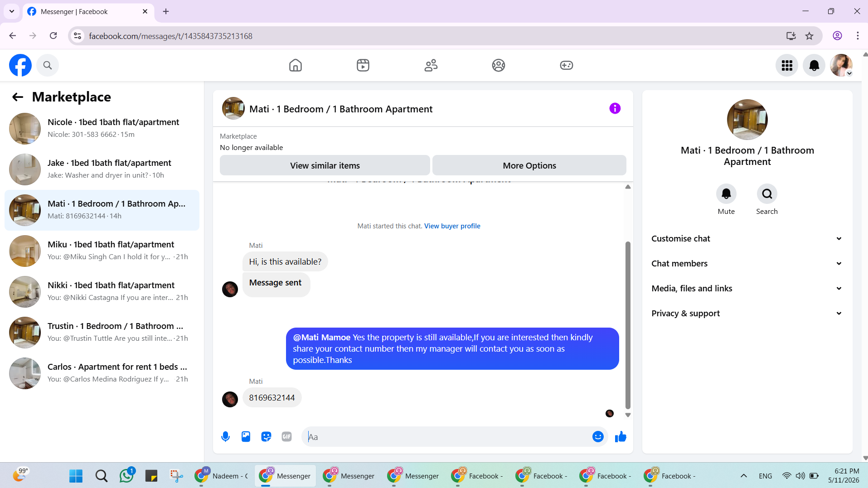This screenshot has width=868, height=488.
Task: View site information icon in address bar
Action: pos(78,36)
